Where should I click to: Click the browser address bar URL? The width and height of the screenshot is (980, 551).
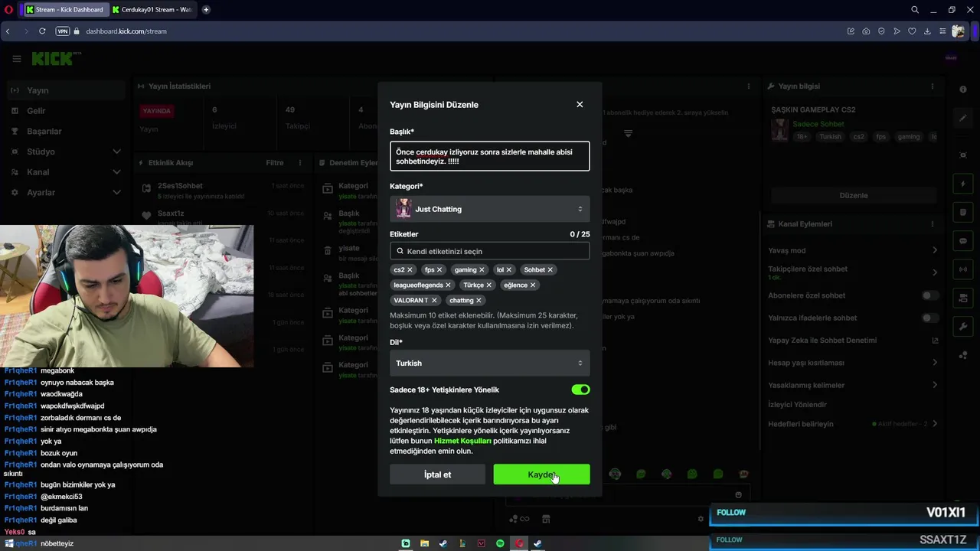click(x=126, y=31)
